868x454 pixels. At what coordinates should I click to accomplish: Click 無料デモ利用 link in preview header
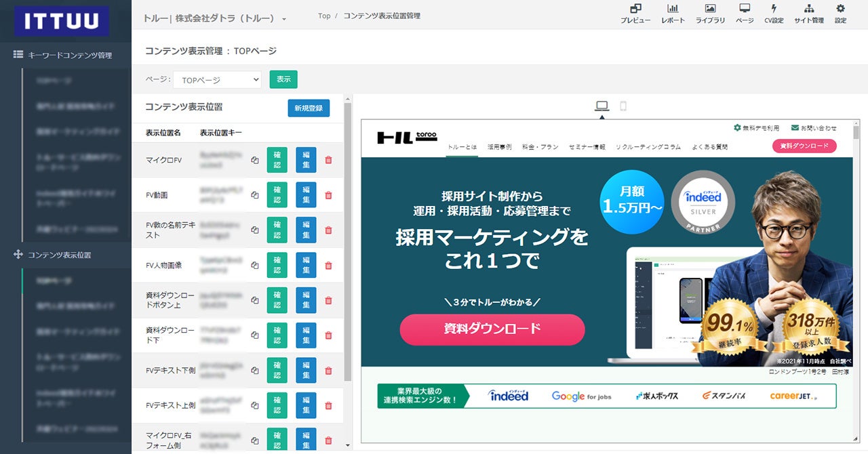coord(757,127)
